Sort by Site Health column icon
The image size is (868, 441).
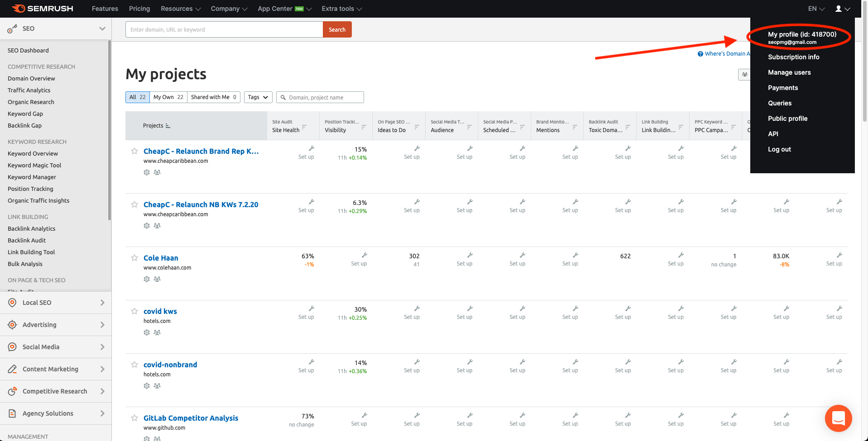pos(304,127)
